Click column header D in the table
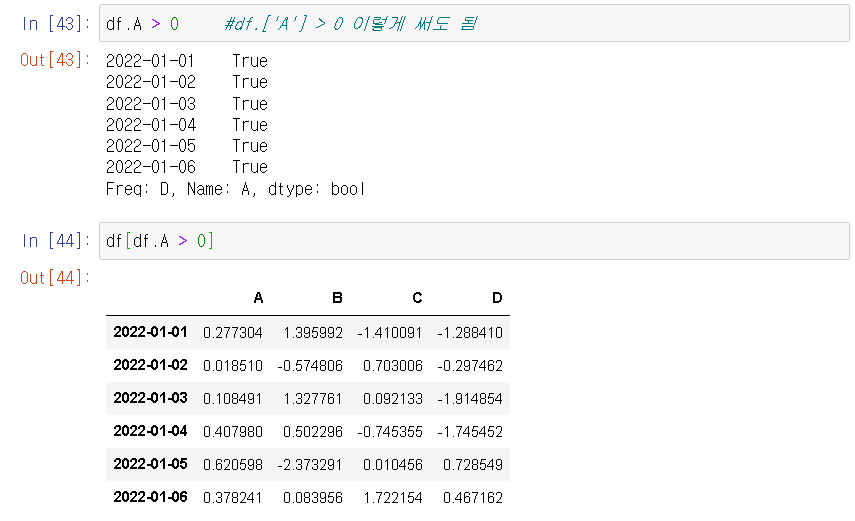The image size is (855, 521). [497, 298]
